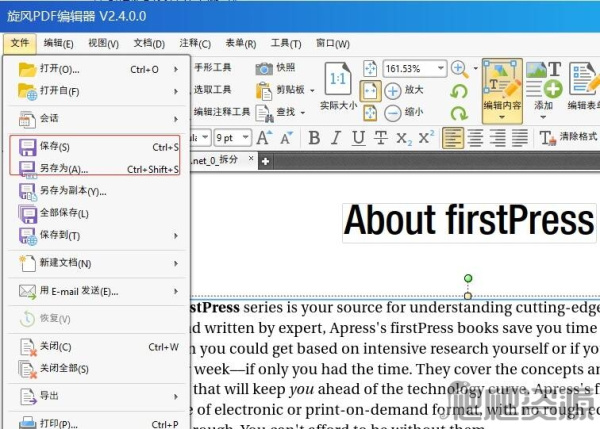Screen dimensions: 600x429
Task: Open the magnifier tool dropdown arrow
Action: point(476,69)
